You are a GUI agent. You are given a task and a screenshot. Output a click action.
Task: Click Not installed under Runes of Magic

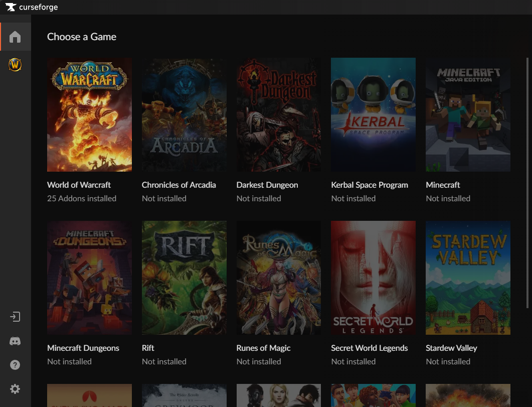click(259, 361)
